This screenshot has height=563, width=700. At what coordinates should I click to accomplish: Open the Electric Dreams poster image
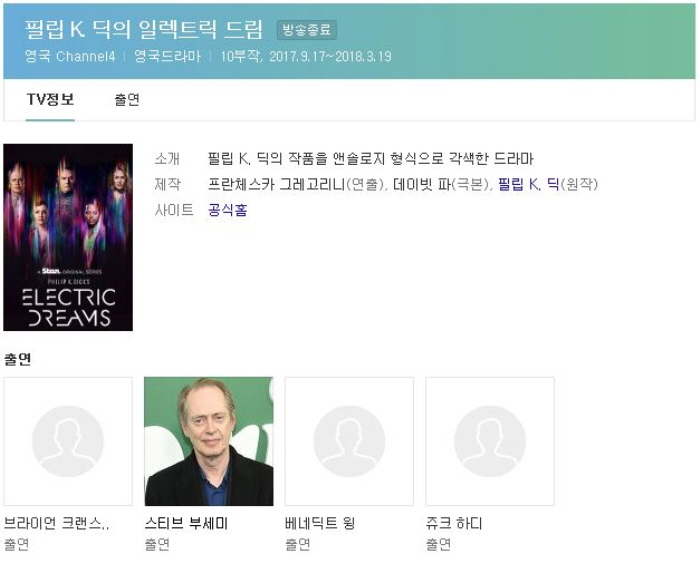(x=68, y=237)
